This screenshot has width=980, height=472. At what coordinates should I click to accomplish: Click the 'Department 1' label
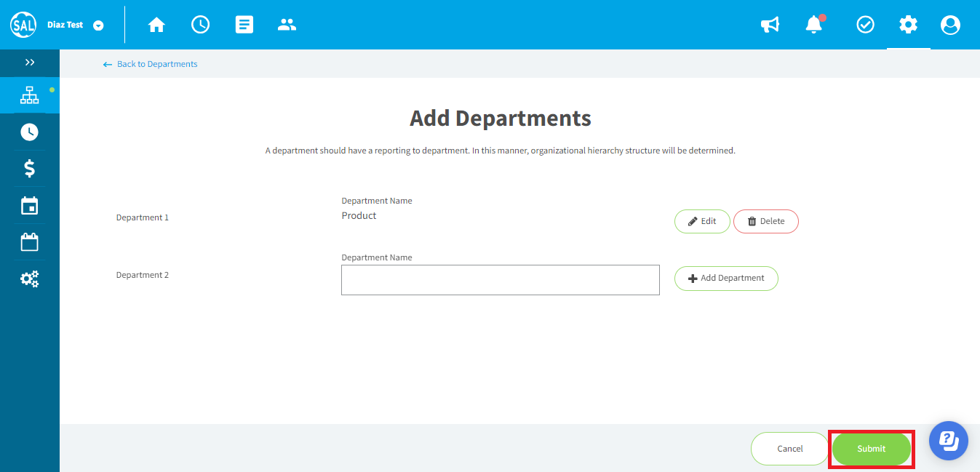point(143,217)
